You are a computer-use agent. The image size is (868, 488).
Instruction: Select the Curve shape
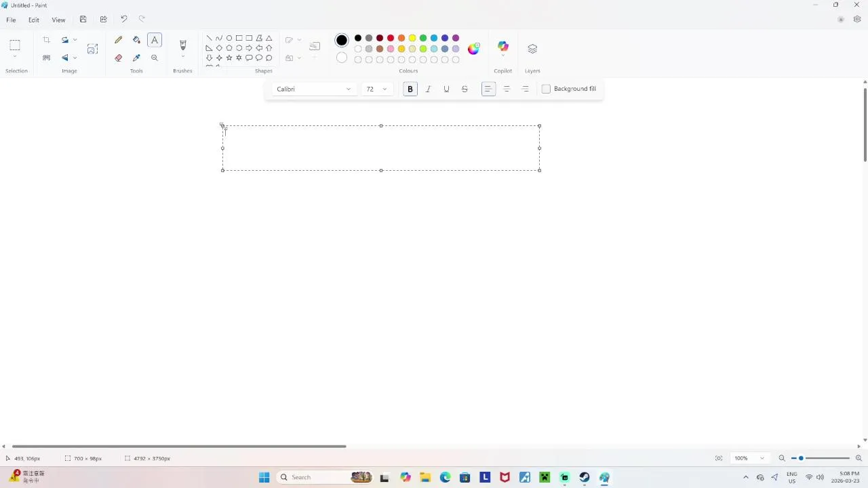[219, 38]
